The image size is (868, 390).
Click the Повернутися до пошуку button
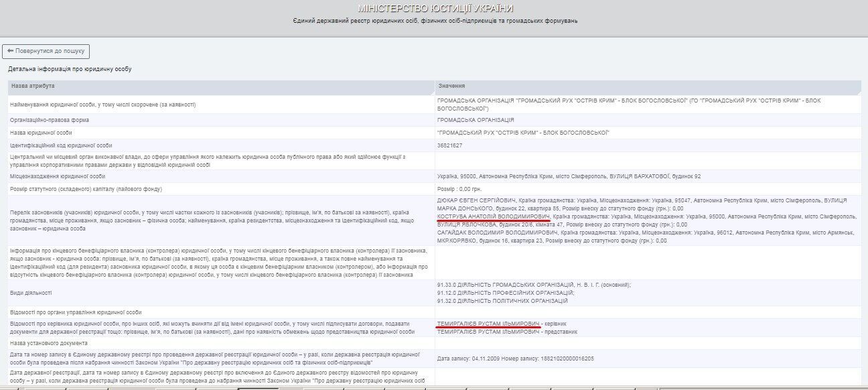[x=46, y=52]
